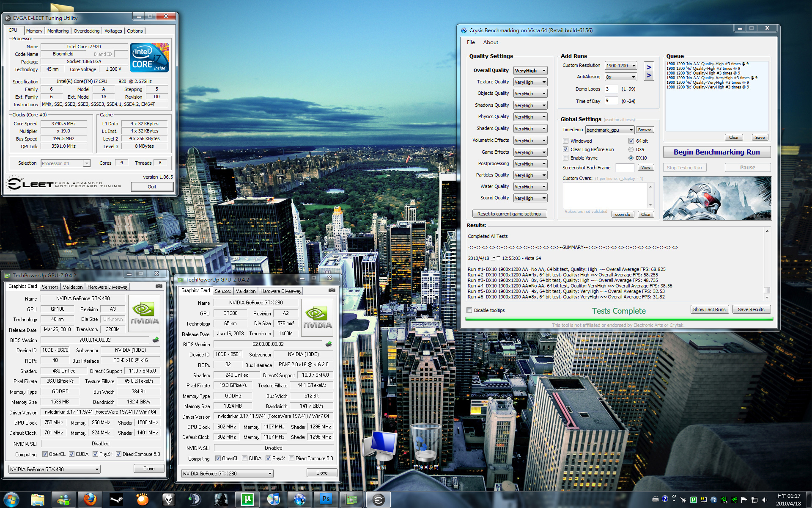Open Windows Live Messenger taskbar icon
Screen dimensions: 812x508
64,500
